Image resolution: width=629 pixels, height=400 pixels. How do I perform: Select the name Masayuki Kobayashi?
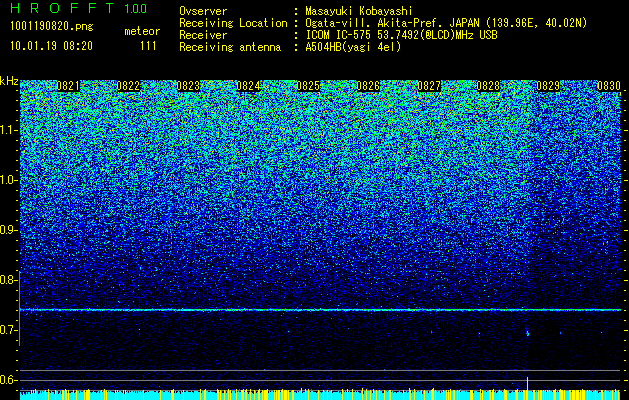coord(359,11)
